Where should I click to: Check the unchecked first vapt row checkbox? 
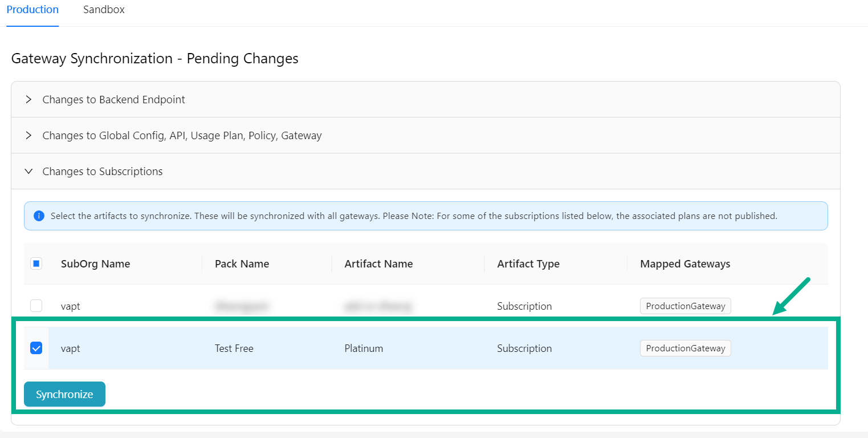click(x=36, y=306)
